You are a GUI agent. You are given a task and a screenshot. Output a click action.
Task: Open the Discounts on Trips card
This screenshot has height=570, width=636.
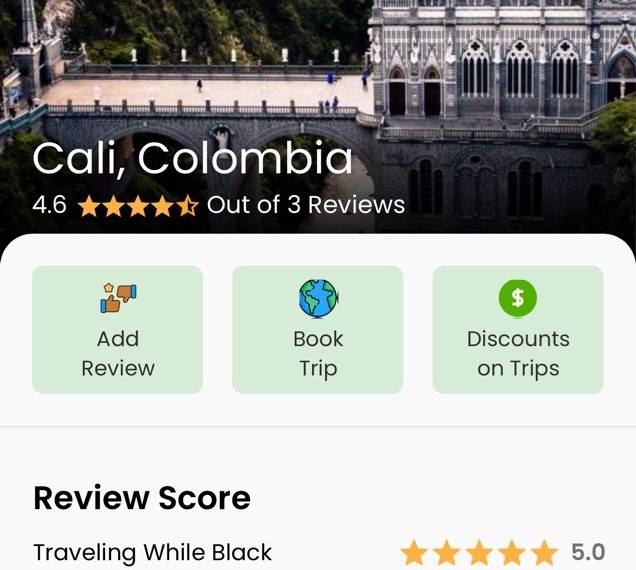click(x=518, y=329)
